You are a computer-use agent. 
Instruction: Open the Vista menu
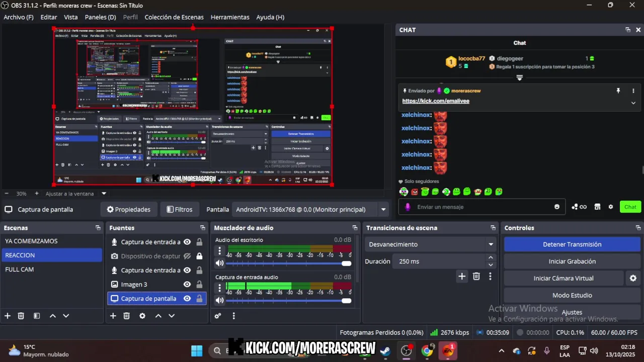click(71, 17)
